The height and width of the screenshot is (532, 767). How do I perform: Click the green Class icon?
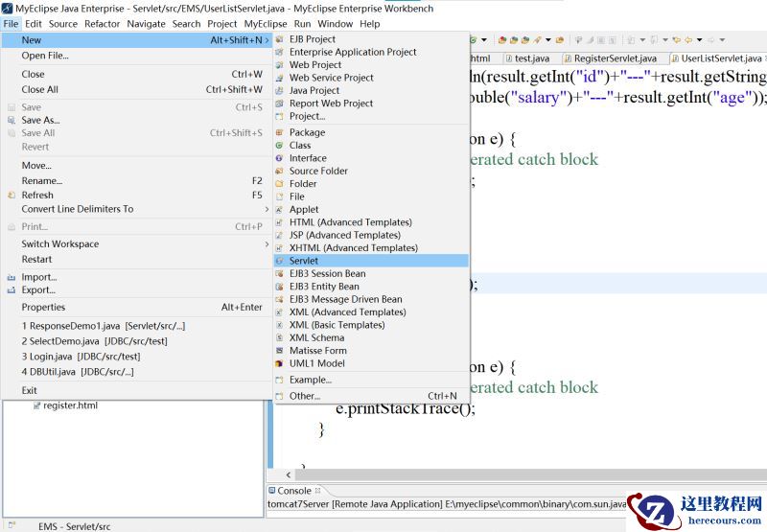(x=279, y=146)
